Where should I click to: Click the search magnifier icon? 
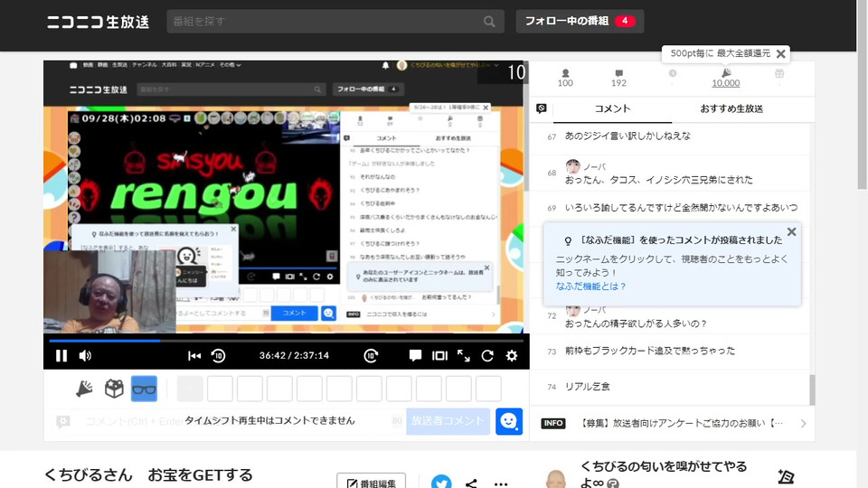point(489,22)
